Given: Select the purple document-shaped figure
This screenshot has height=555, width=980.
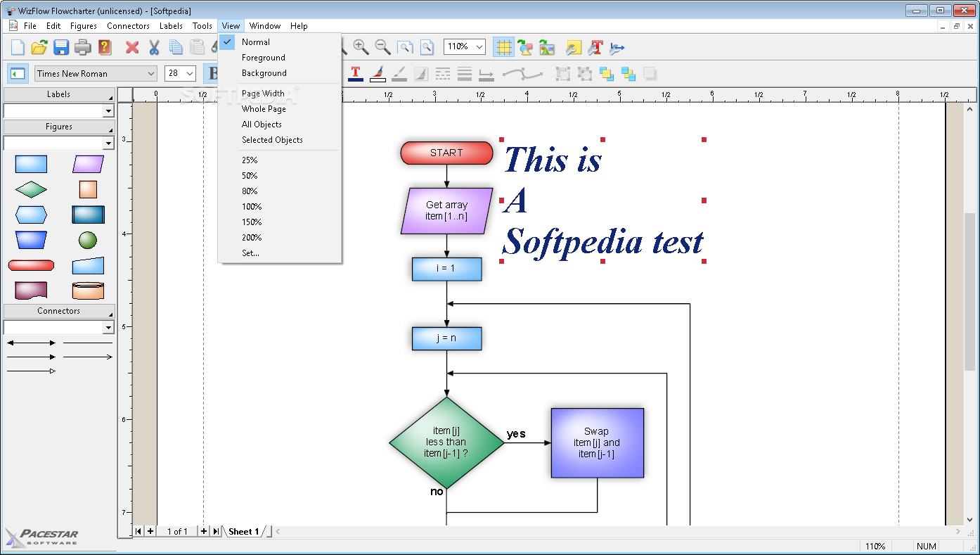Looking at the screenshot, I should [x=31, y=291].
